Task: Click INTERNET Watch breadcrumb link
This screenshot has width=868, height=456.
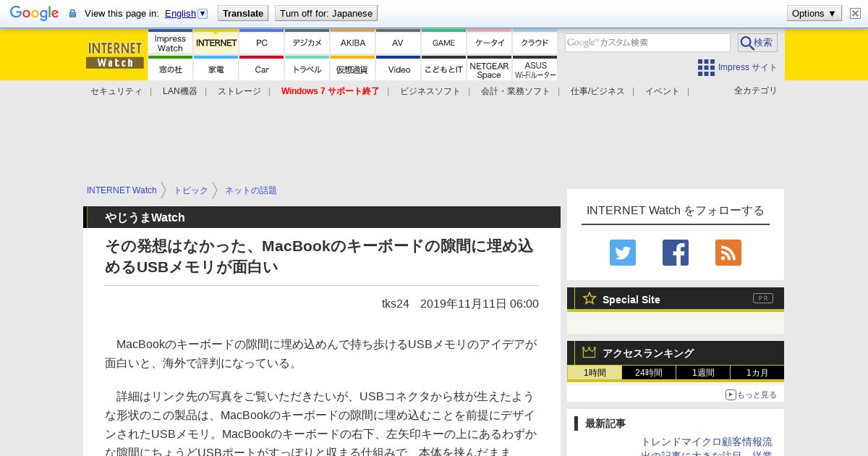Action: (x=122, y=190)
